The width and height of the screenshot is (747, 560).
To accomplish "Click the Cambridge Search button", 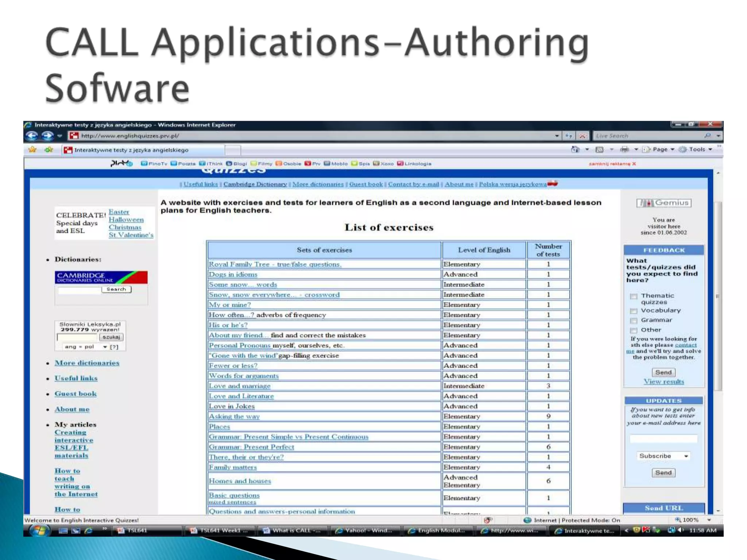I will pos(116,289).
